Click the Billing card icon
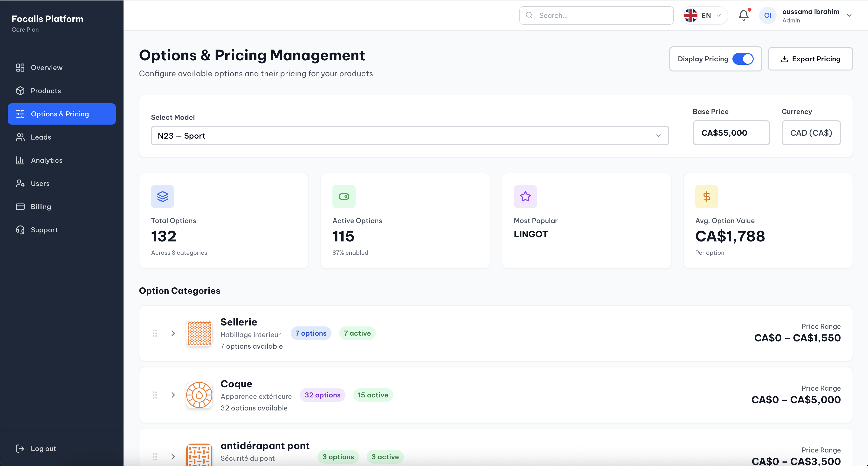 (x=20, y=207)
